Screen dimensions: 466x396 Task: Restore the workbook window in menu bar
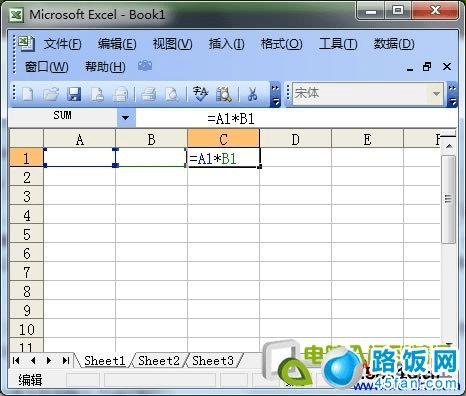[427, 67]
